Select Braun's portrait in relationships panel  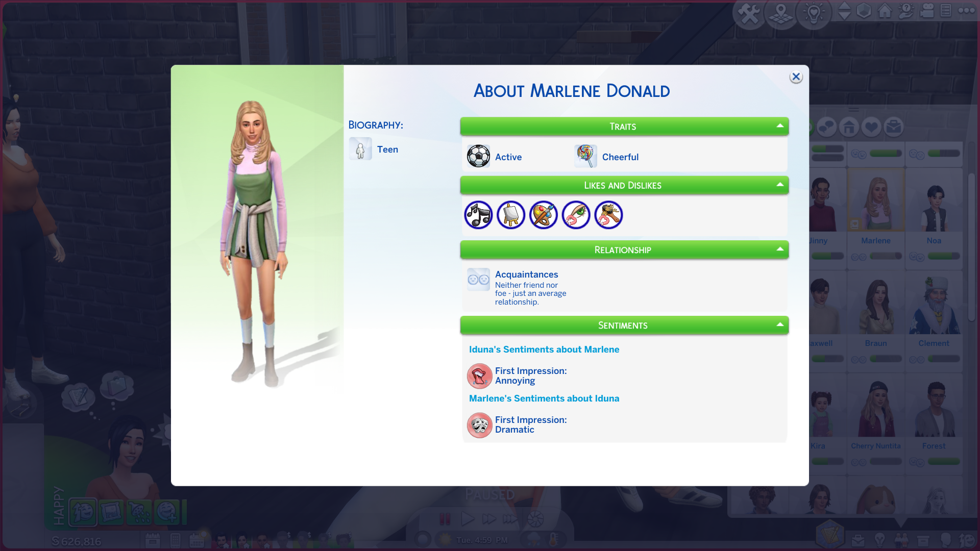[876, 303]
